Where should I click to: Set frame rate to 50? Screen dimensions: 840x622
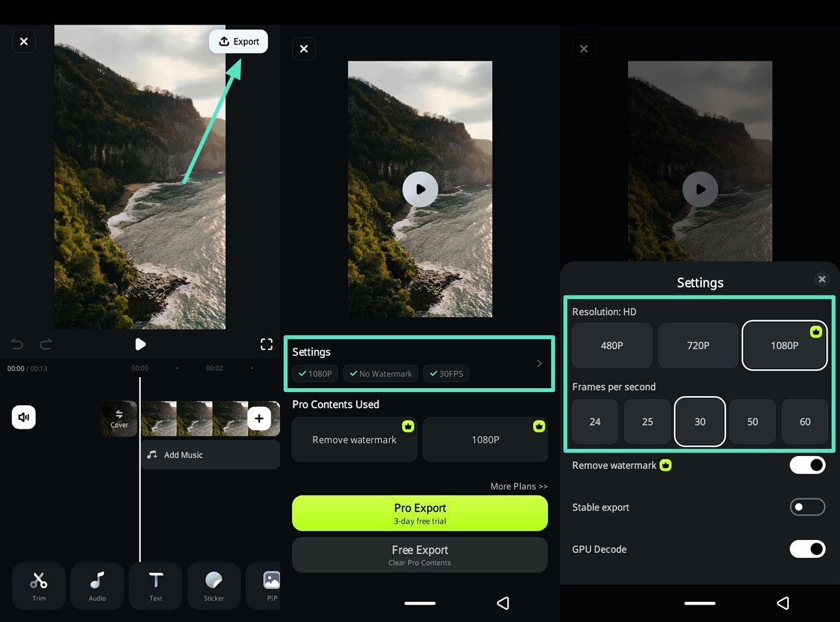[x=753, y=422]
